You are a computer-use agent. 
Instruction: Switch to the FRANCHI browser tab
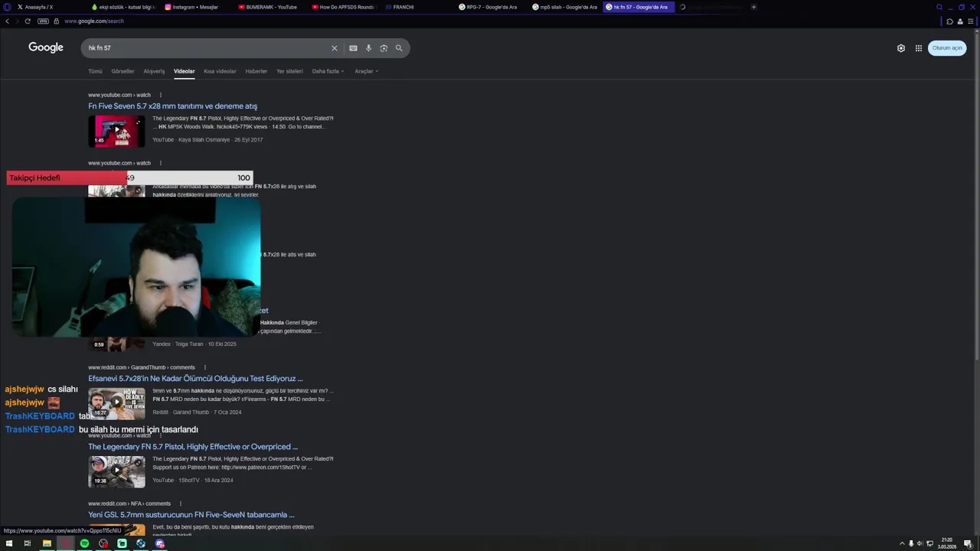point(416,7)
